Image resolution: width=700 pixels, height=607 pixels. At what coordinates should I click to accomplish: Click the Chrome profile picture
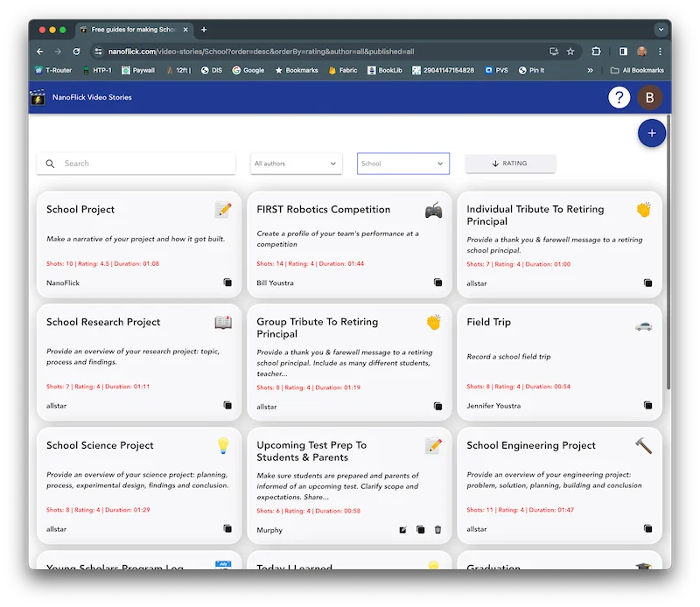[641, 52]
